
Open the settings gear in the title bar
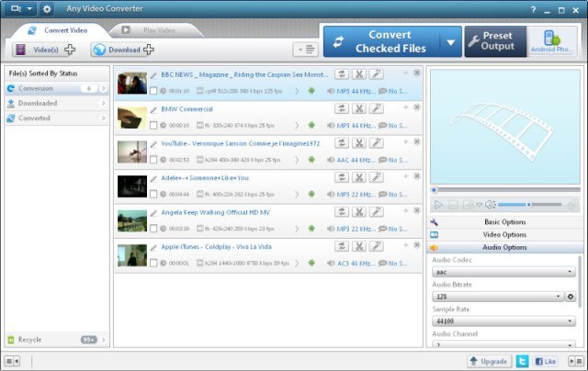47,9
